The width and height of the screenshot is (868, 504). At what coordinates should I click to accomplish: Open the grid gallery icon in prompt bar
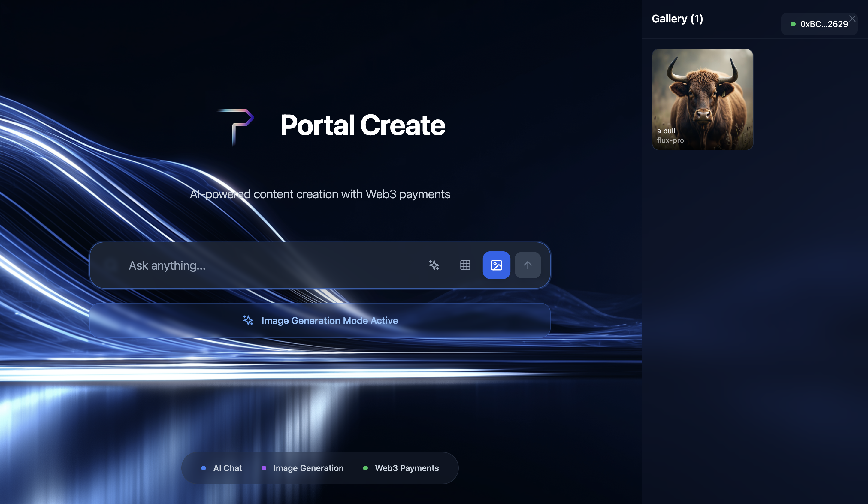[465, 265]
